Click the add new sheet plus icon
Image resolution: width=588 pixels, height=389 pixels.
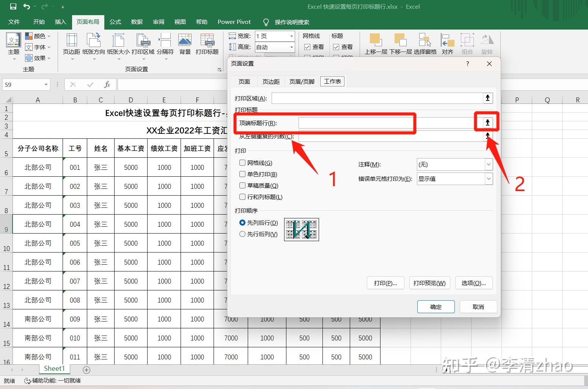[86, 370]
